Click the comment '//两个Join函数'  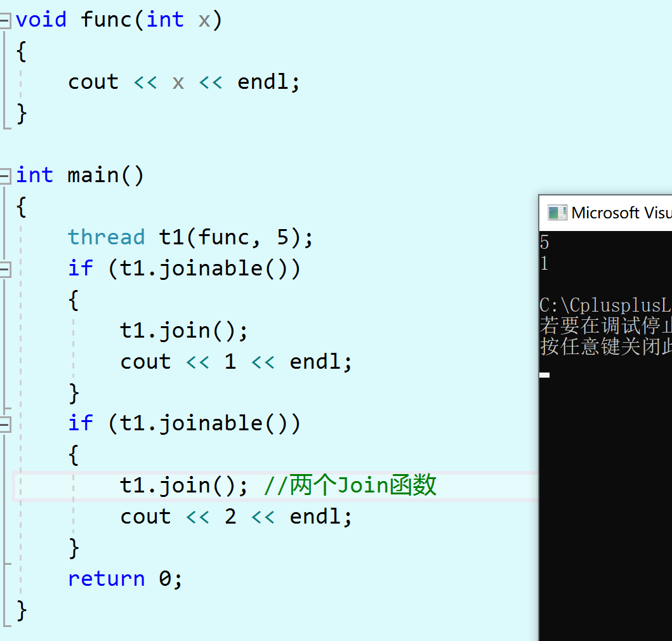coord(350,486)
